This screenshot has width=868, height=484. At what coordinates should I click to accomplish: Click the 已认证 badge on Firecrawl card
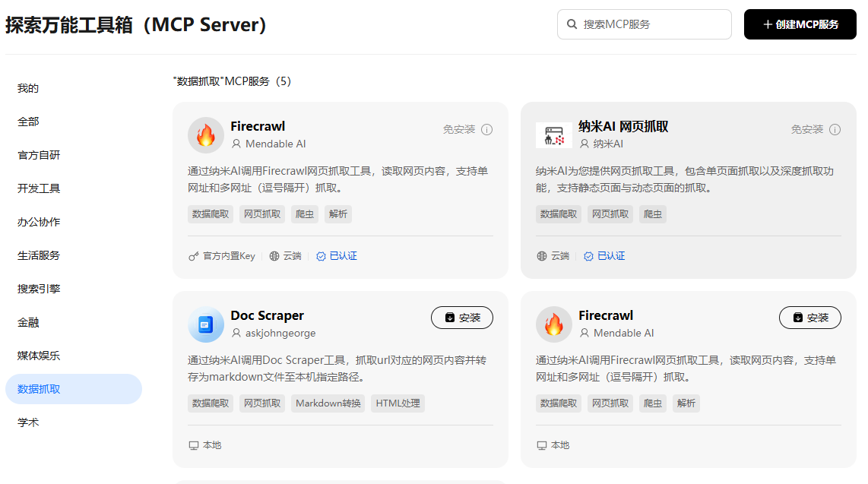pos(337,256)
